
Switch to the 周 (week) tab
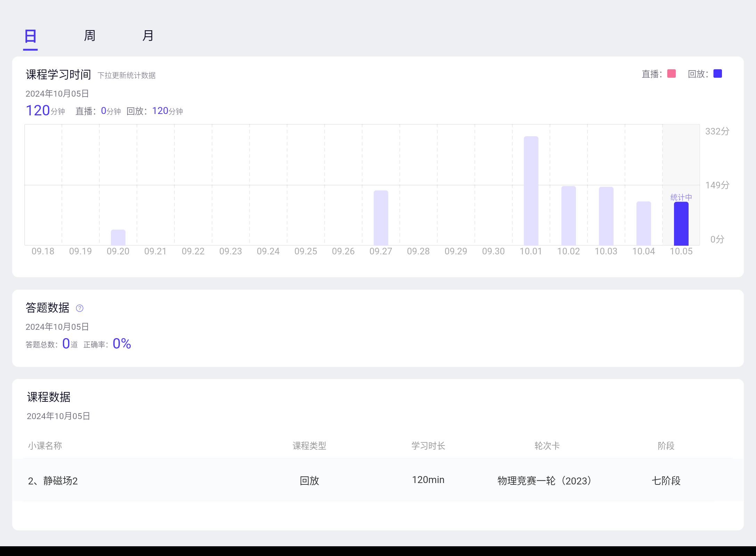90,36
